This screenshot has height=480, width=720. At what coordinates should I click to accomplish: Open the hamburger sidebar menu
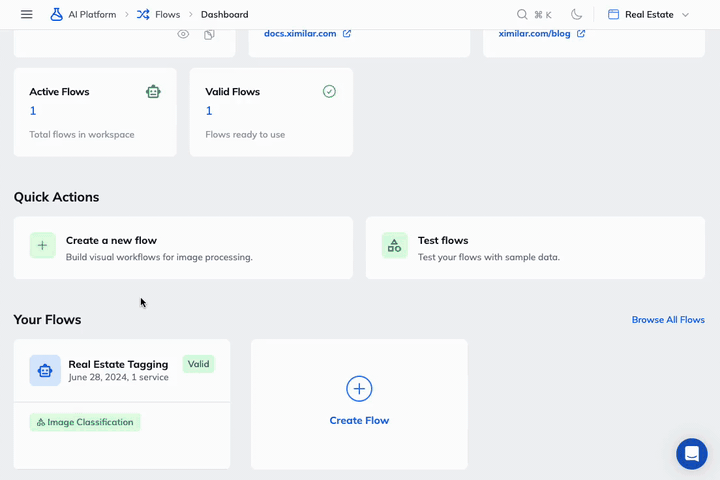(27, 15)
